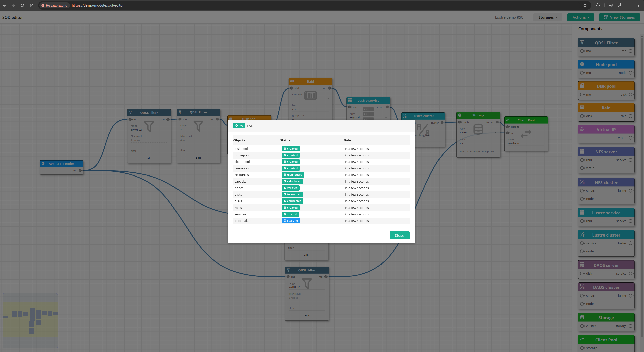Screen dimensions: 644x352
Task: Click the NFS cluster node input port
Action: [582, 199]
